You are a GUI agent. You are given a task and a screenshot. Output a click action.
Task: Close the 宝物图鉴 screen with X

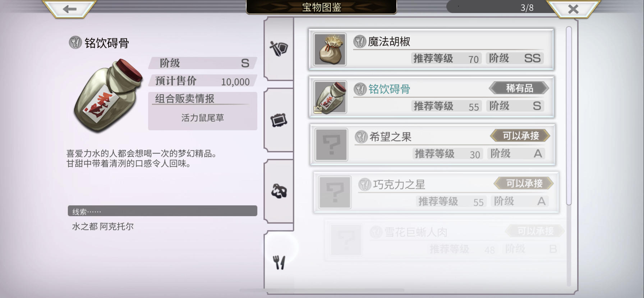(573, 9)
